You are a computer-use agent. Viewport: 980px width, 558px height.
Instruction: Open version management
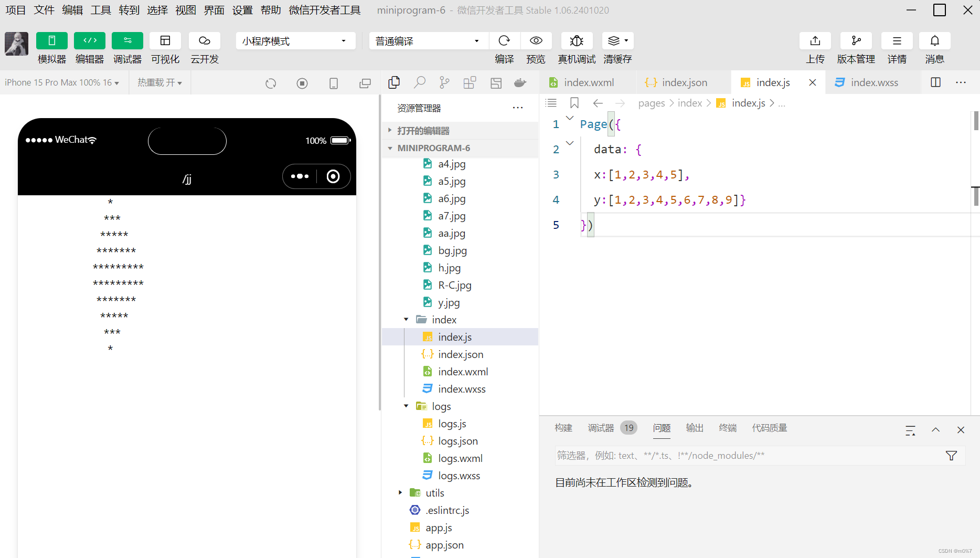point(856,41)
